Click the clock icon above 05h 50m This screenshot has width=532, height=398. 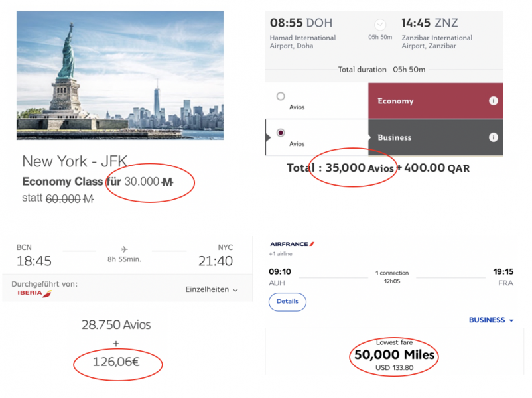[x=380, y=25]
